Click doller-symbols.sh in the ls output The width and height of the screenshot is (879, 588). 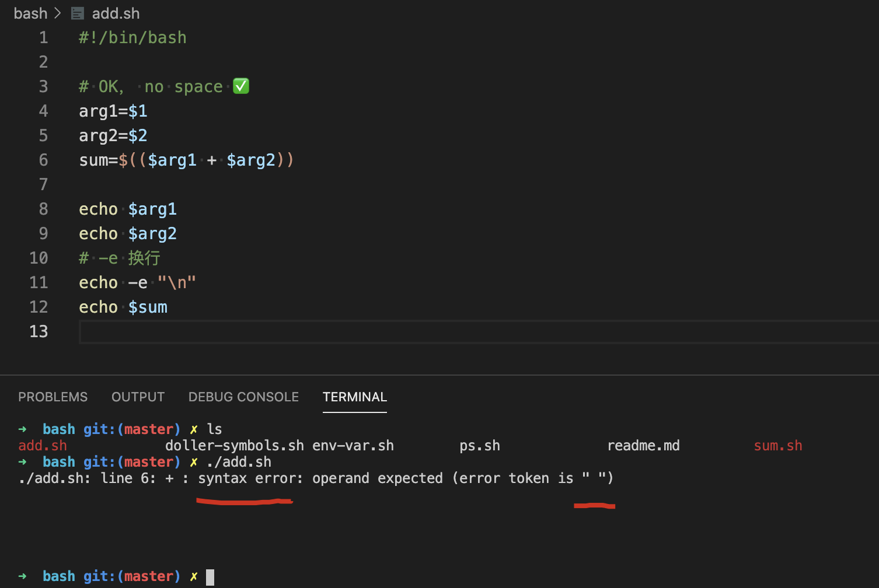click(234, 446)
